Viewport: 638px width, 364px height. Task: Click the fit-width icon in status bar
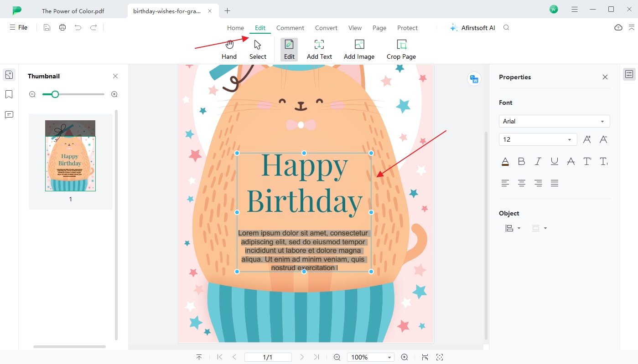point(425,357)
